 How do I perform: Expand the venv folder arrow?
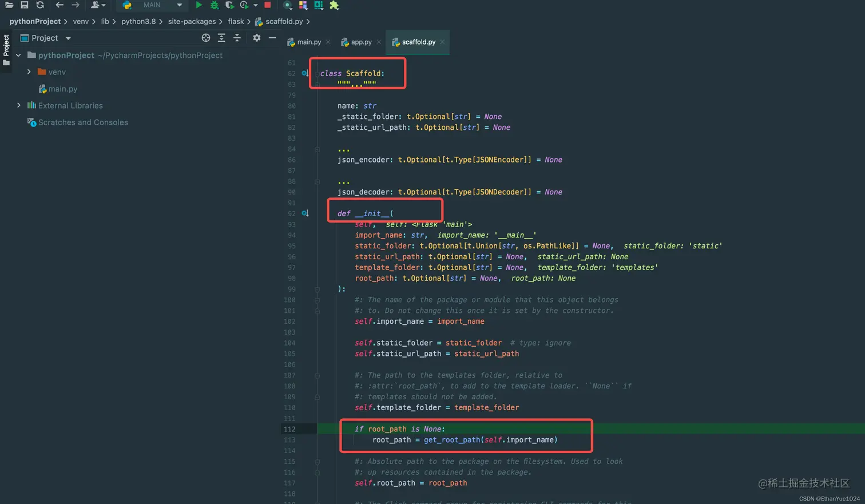click(x=29, y=72)
